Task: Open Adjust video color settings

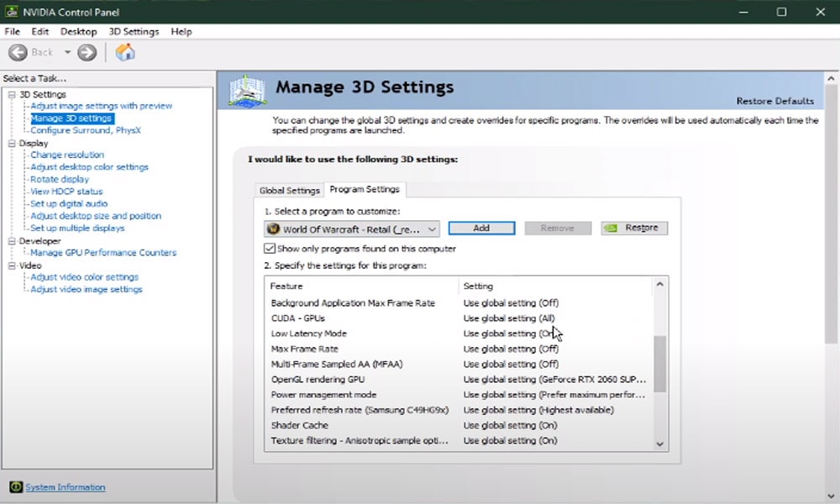Action: pos(85,277)
